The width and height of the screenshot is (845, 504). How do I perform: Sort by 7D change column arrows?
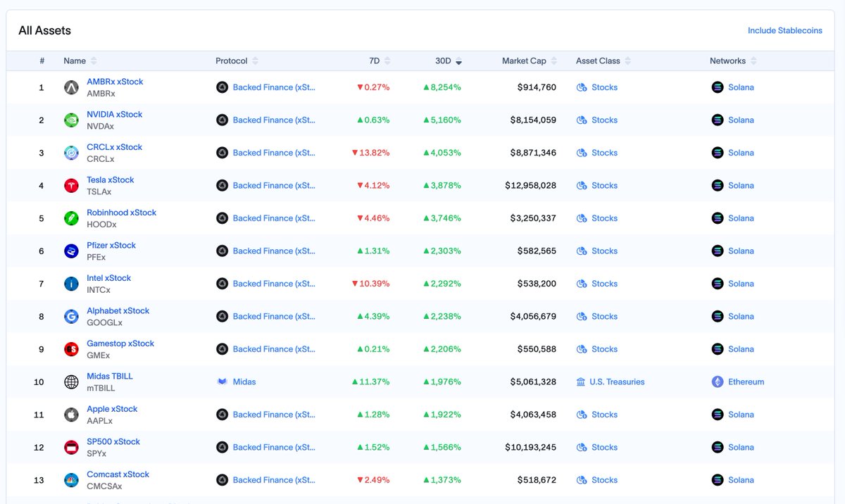[387, 61]
